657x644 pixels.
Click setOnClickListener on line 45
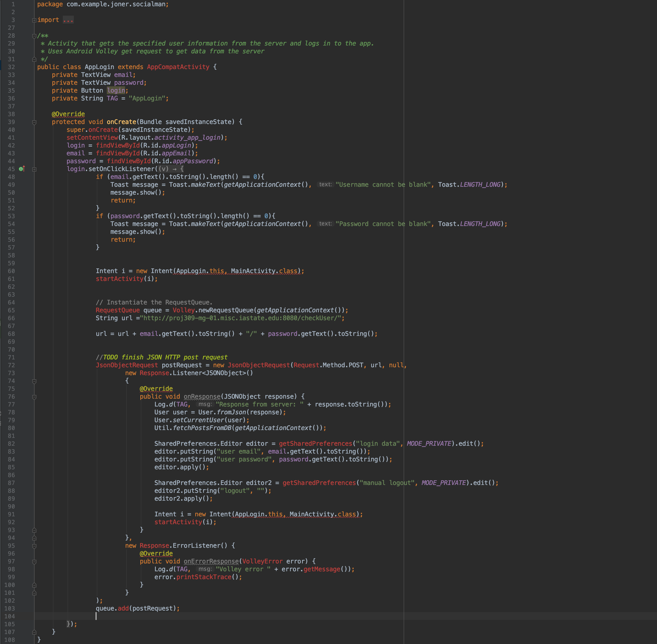click(121, 169)
